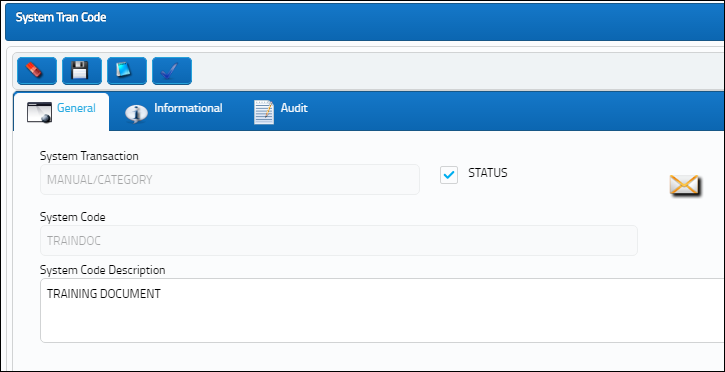Uncheck the STATUS checkbox
Viewport: 725px width, 372px height.
coord(449,175)
